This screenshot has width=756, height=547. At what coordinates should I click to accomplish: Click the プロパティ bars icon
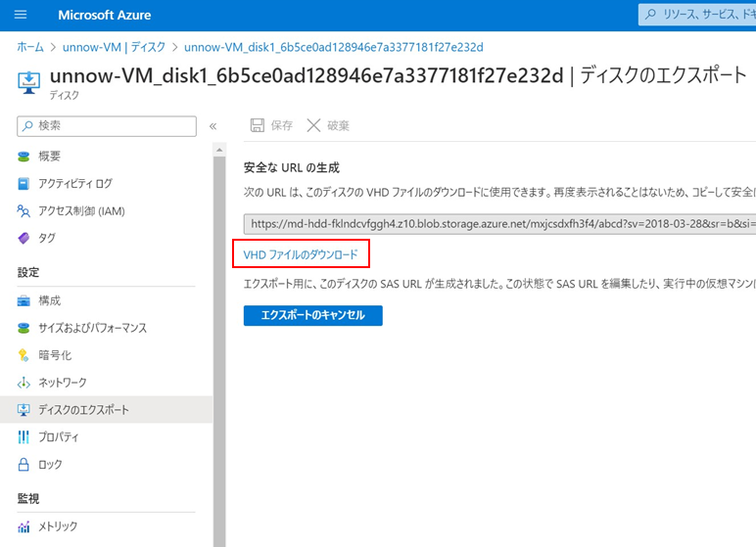[x=24, y=437]
